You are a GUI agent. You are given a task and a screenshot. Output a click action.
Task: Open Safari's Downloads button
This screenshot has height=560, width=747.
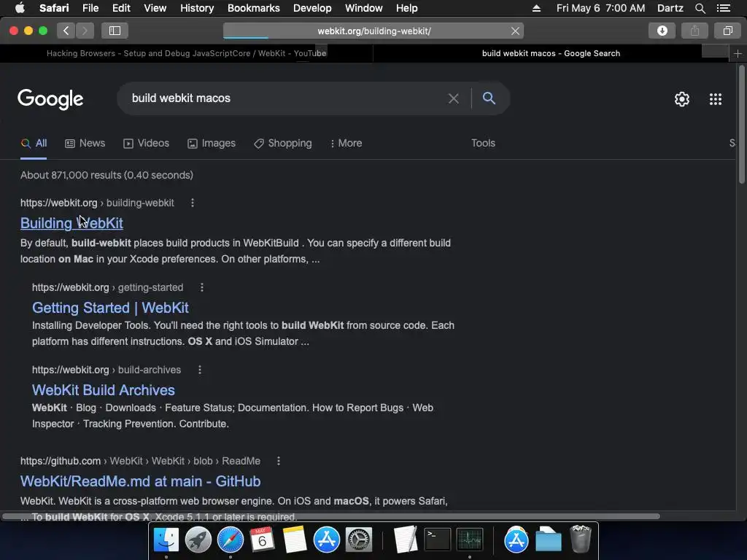point(662,31)
